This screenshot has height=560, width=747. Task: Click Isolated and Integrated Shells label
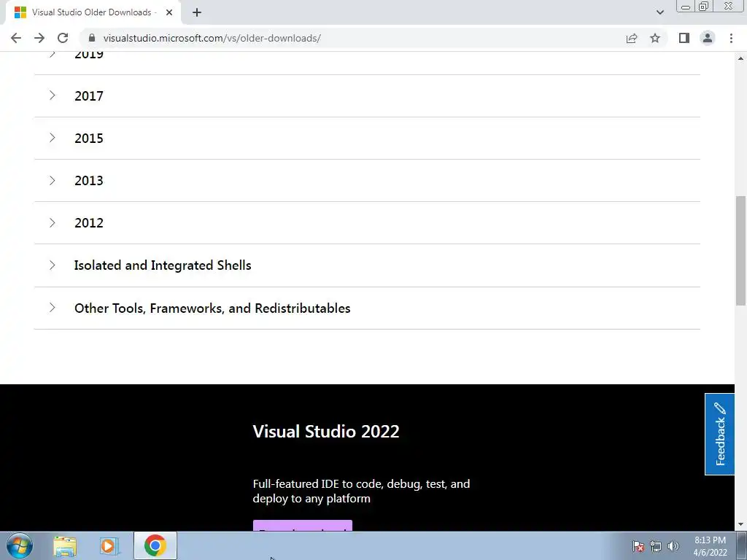(x=163, y=265)
